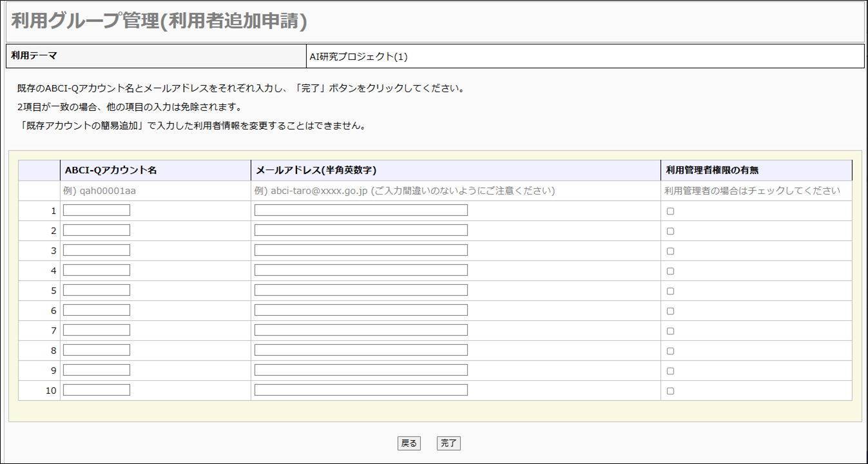Focus the row 8 account name field
Image resolution: width=868 pixels, height=464 pixels.
97,350
